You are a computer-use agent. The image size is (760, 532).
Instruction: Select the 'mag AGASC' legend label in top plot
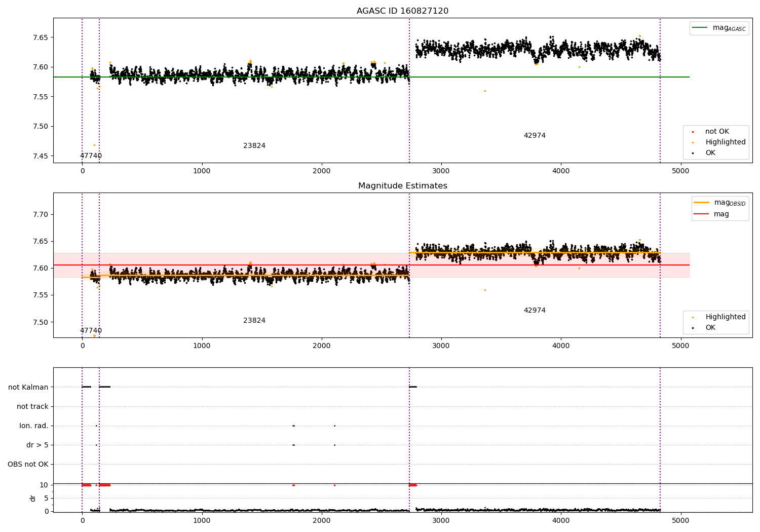729,28
